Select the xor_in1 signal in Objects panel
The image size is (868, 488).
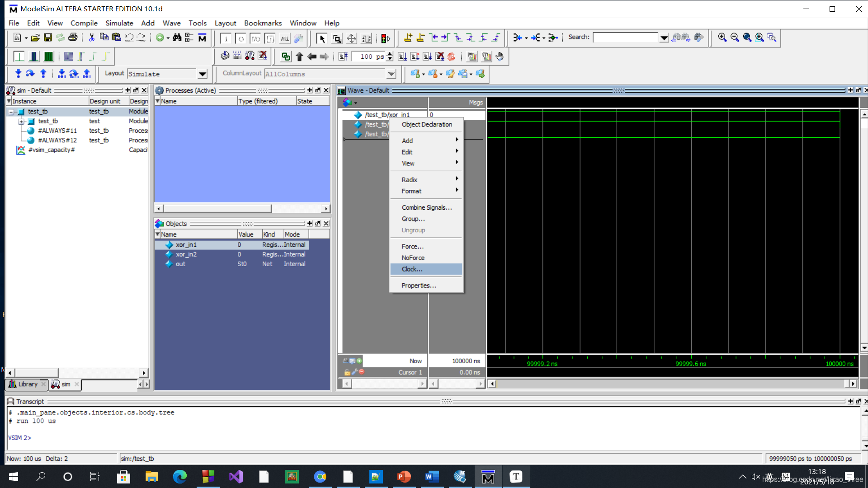click(187, 244)
